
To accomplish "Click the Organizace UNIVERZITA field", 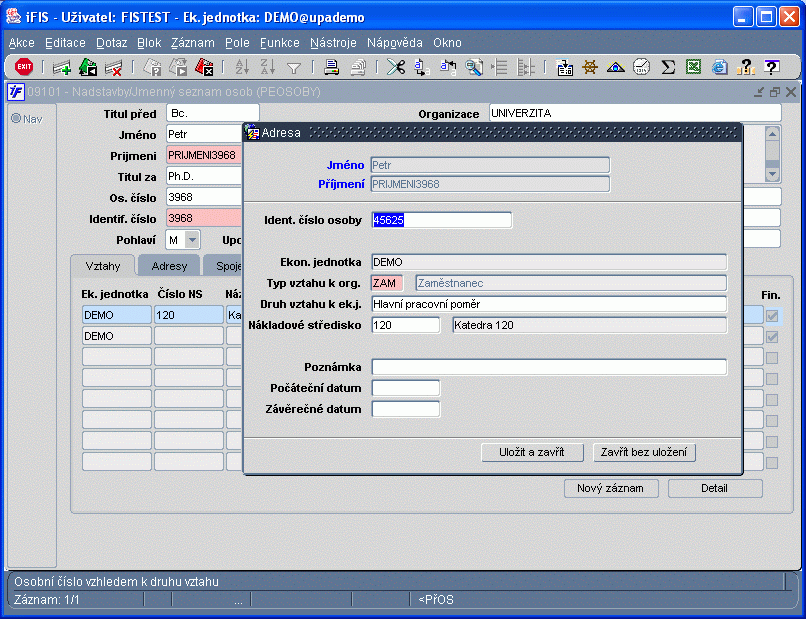I will pos(635,113).
